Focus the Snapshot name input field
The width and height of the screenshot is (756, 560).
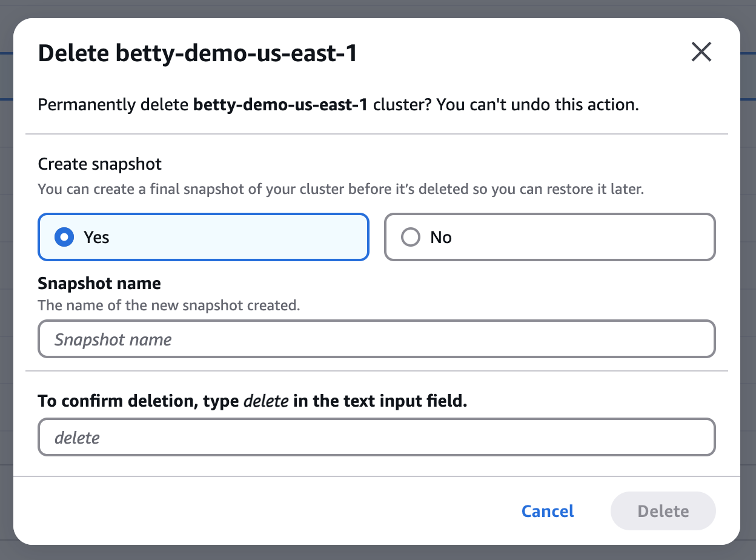pyautogui.click(x=376, y=339)
